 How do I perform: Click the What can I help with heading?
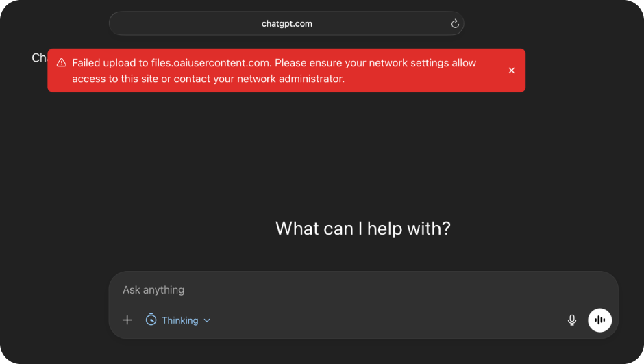pos(363,229)
